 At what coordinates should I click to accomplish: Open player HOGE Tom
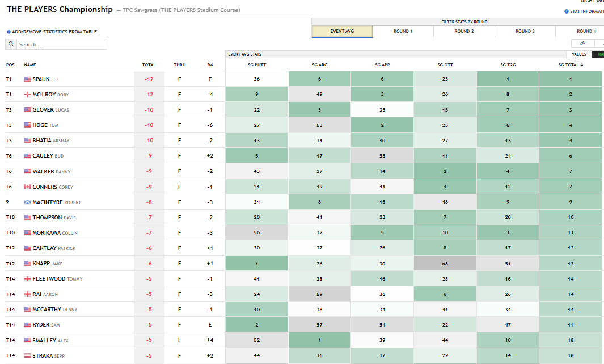[x=45, y=125]
